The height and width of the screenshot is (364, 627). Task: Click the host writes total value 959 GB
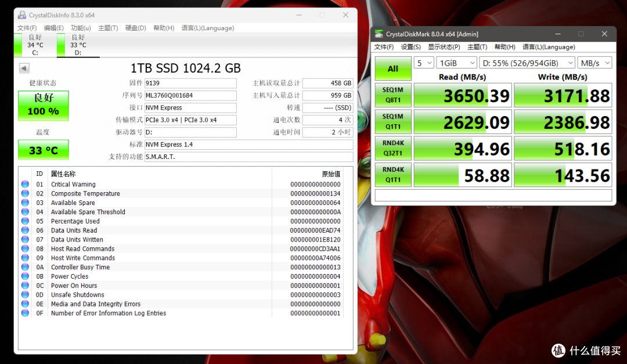pyautogui.click(x=328, y=96)
